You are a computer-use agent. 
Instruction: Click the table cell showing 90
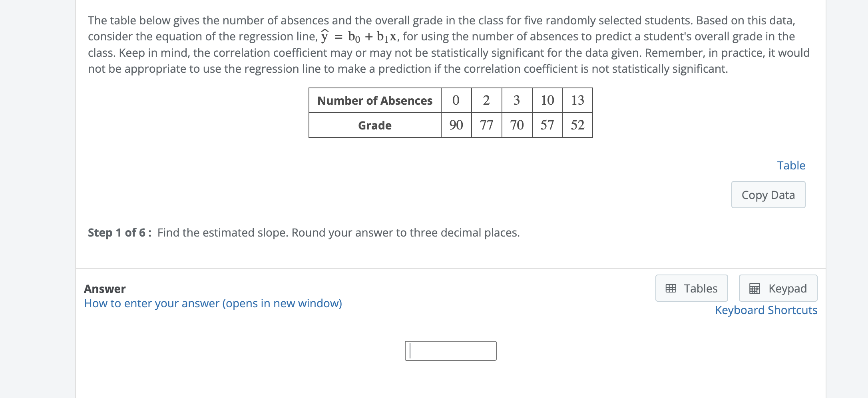click(x=455, y=125)
